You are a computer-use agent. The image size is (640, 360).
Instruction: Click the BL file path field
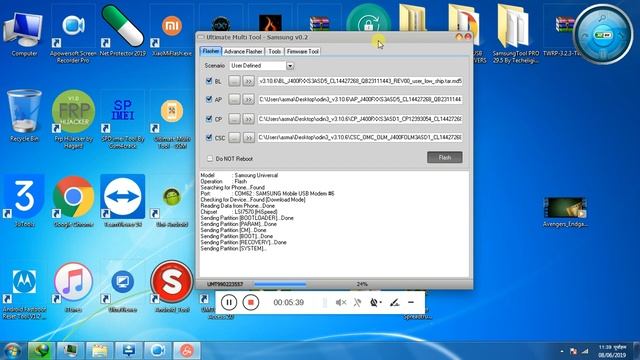360,81
